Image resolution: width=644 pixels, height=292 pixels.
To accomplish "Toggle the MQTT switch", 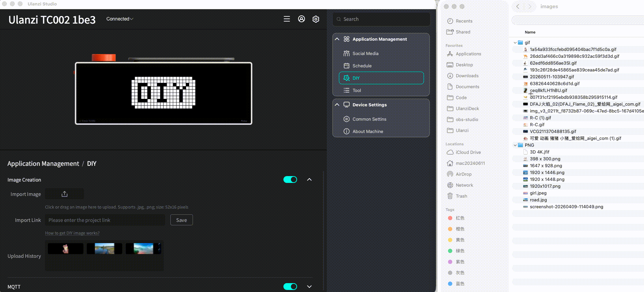I will pos(290,287).
